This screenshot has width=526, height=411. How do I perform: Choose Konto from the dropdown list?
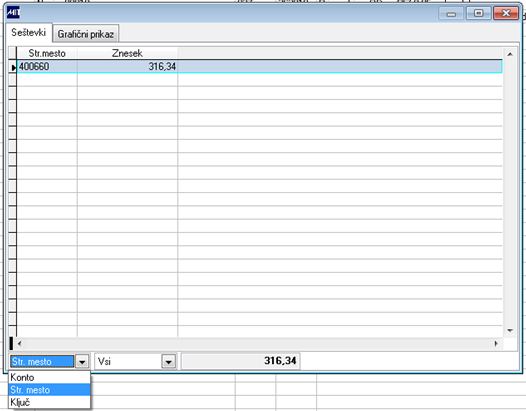49,377
